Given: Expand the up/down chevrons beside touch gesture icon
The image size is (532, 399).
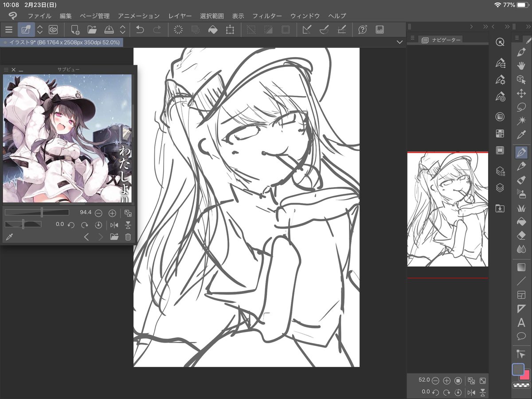Looking at the screenshot, I should [40, 30].
